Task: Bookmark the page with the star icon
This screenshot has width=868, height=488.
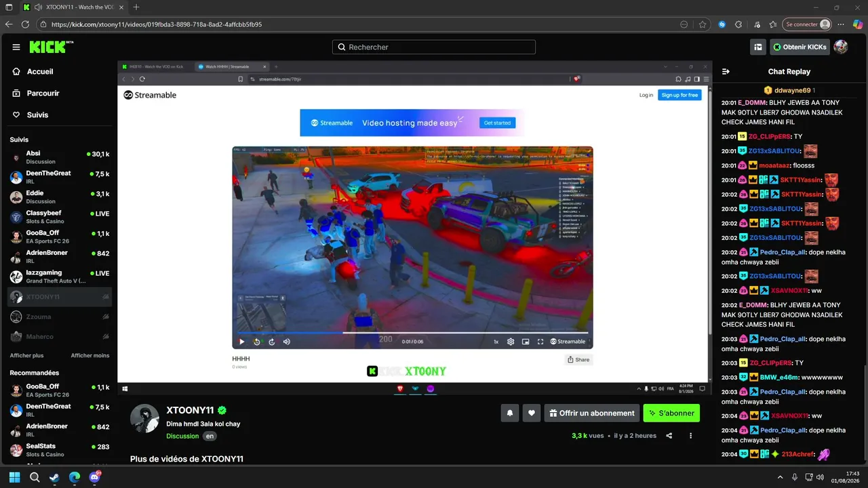Action: [703, 24]
